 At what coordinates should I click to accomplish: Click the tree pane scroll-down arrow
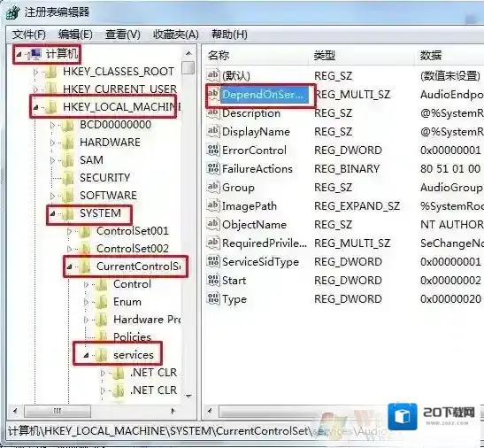coord(188,396)
